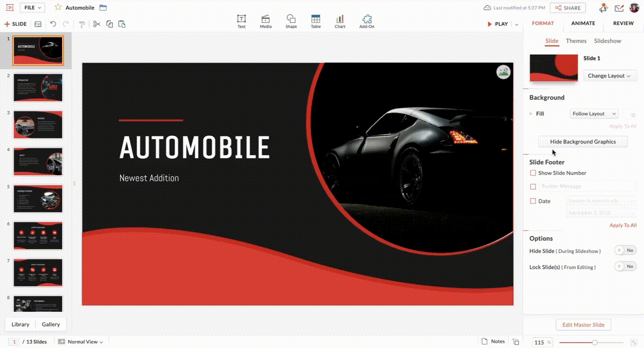
Task: Open the user profile avatar
Action: (634, 8)
